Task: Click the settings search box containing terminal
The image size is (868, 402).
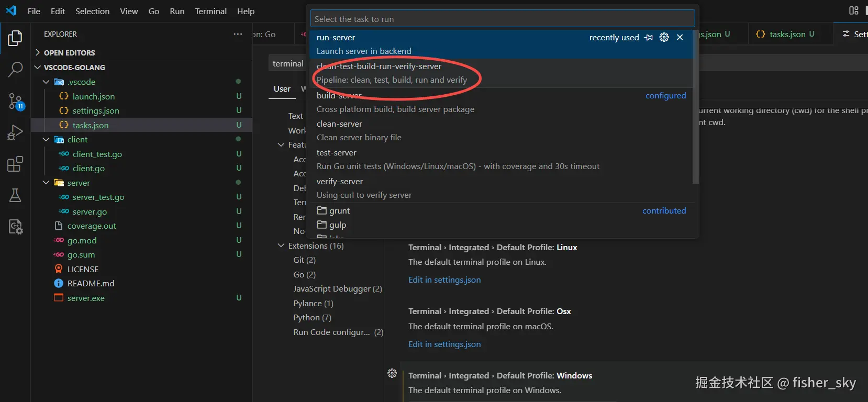Action: click(287, 63)
